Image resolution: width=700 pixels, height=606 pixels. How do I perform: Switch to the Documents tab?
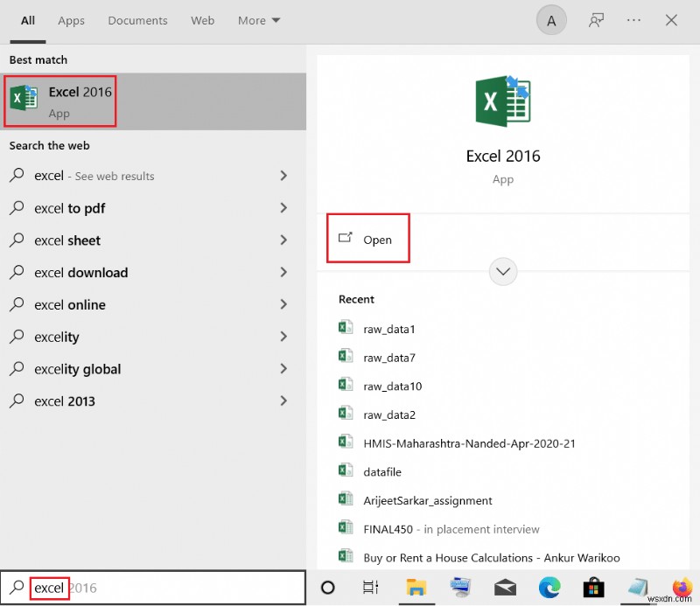(137, 20)
